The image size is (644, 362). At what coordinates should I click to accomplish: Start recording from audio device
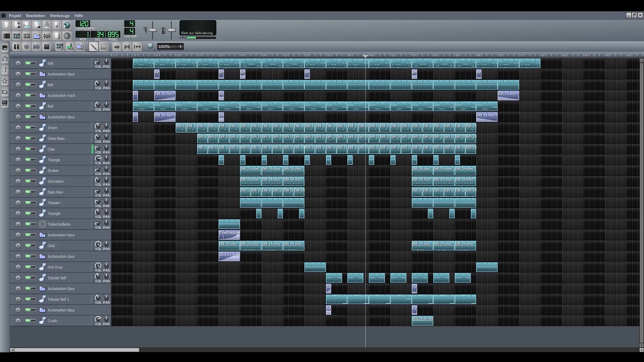[x=27, y=47]
